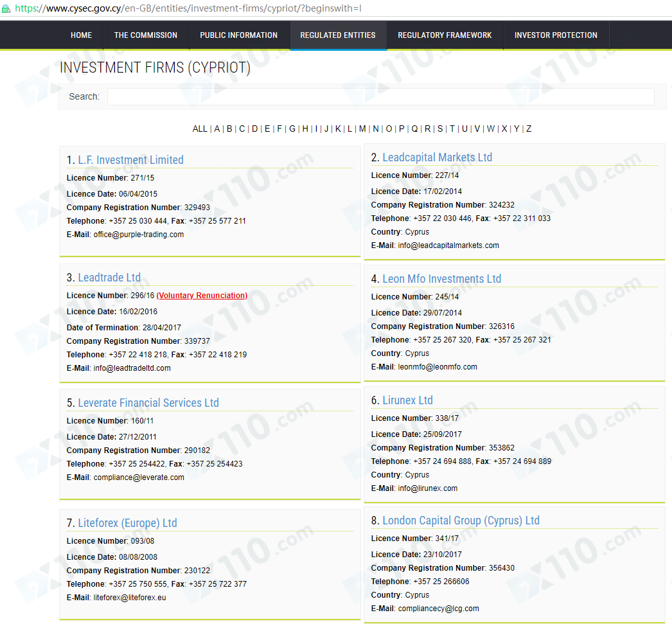Open L.F. Investment Limited entry
This screenshot has height=624, width=672.
130,160
